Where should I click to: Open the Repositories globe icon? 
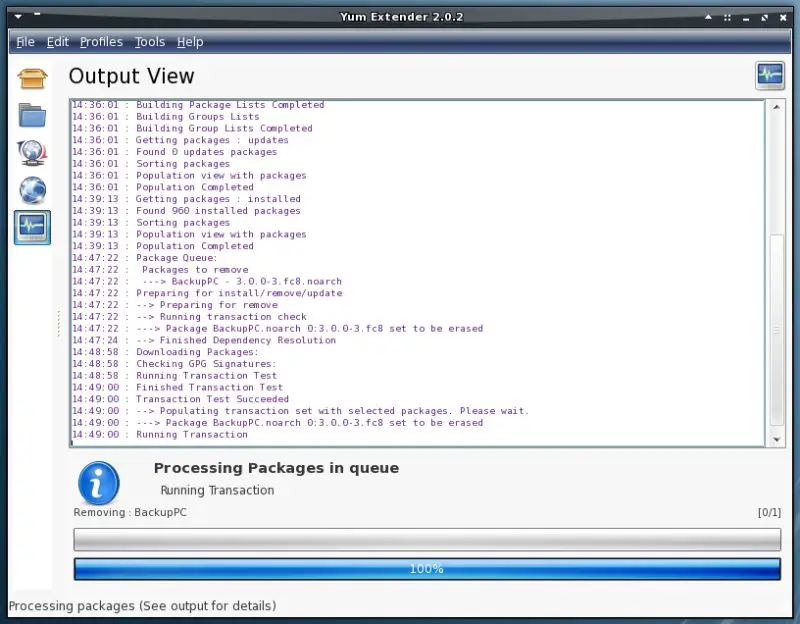pyautogui.click(x=32, y=190)
